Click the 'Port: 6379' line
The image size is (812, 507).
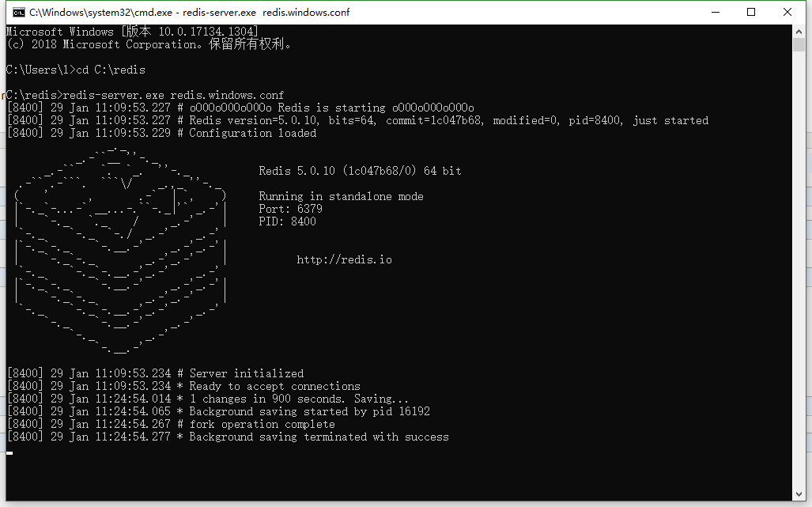(290, 209)
